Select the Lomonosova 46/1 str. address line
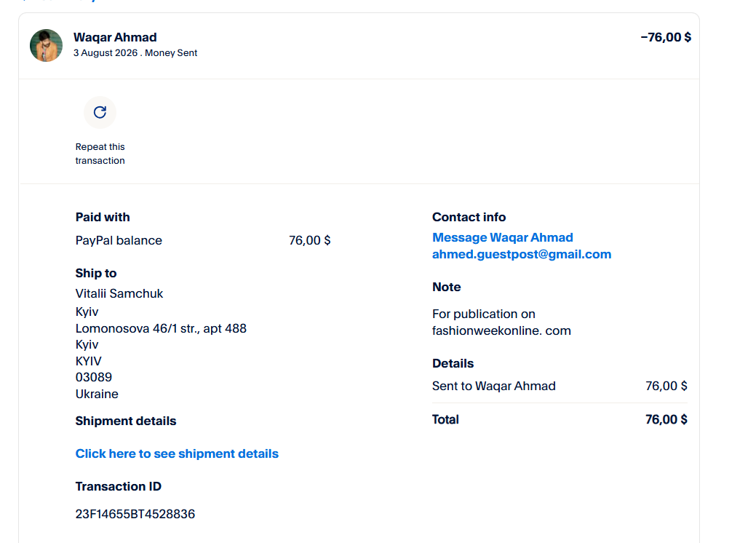The width and height of the screenshot is (756, 543). (x=161, y=328)
